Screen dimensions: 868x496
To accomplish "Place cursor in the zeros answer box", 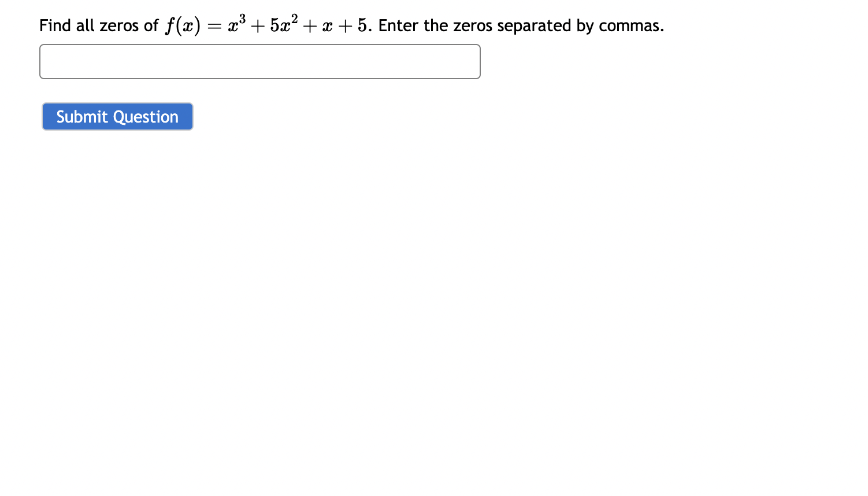I will point(259,61).
